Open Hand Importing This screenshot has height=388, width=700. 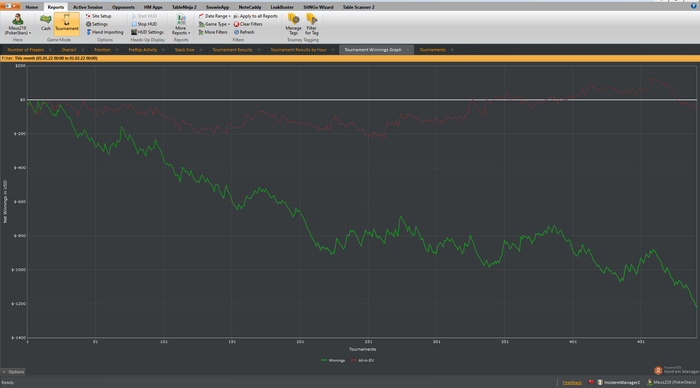pos(104,32)
